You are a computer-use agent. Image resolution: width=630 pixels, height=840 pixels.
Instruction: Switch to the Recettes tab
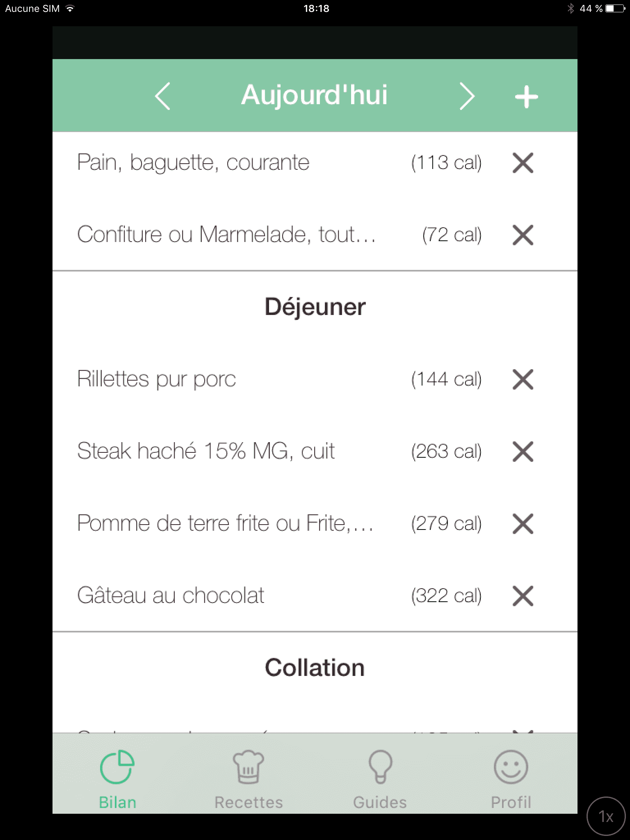pos(249,779)
